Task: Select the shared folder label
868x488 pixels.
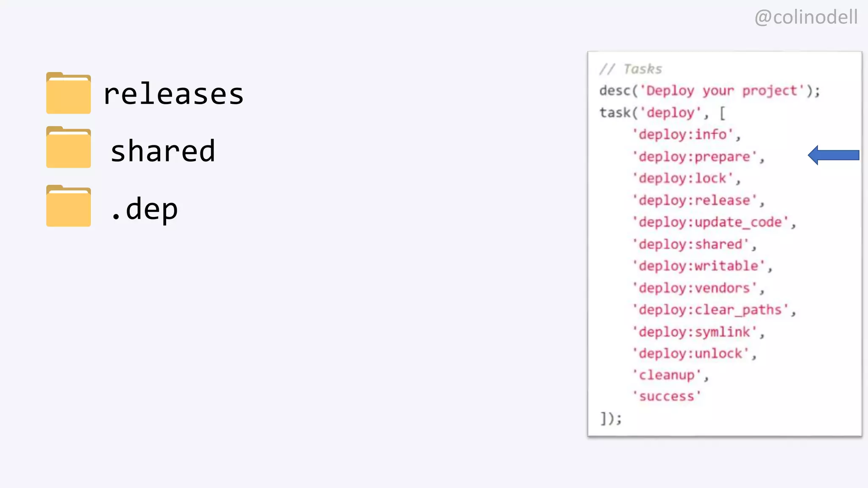Action: (163, 151)
